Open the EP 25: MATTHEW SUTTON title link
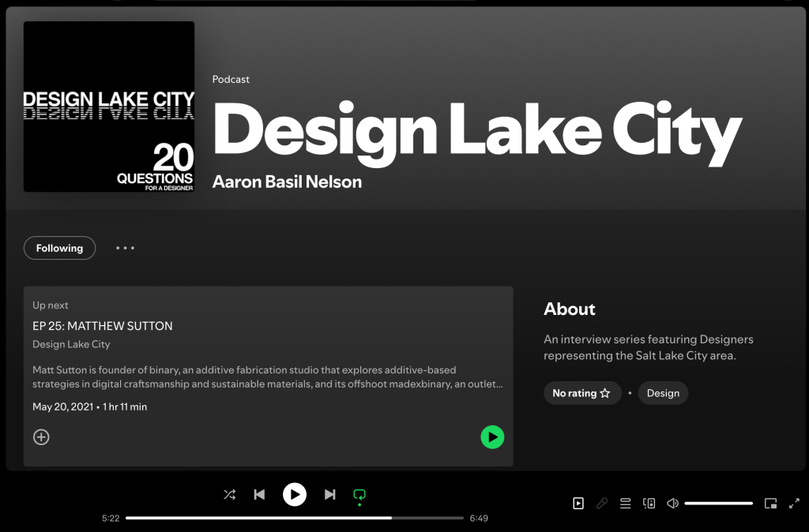 tap(103, 326)
